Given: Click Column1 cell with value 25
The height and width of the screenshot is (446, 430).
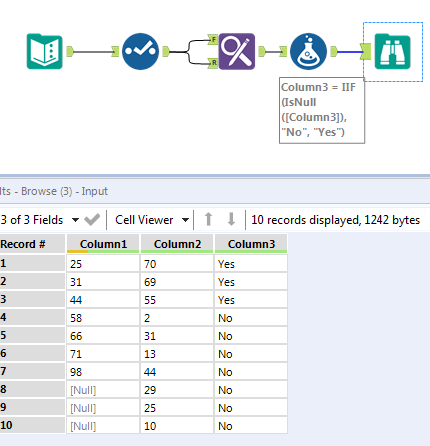Looking at the screenshot, I should (103, 264).
